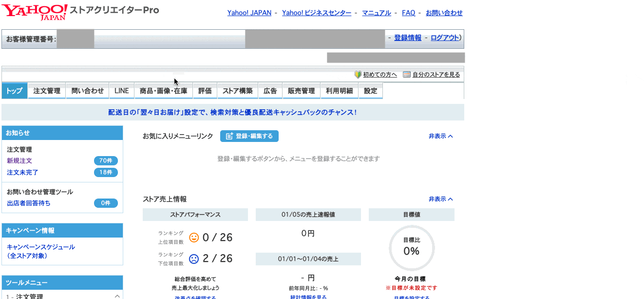The height and width of the screenshot is (299, 644).
Task: Click the Yahoo! JAPAN logo
Action: (35, 12)
